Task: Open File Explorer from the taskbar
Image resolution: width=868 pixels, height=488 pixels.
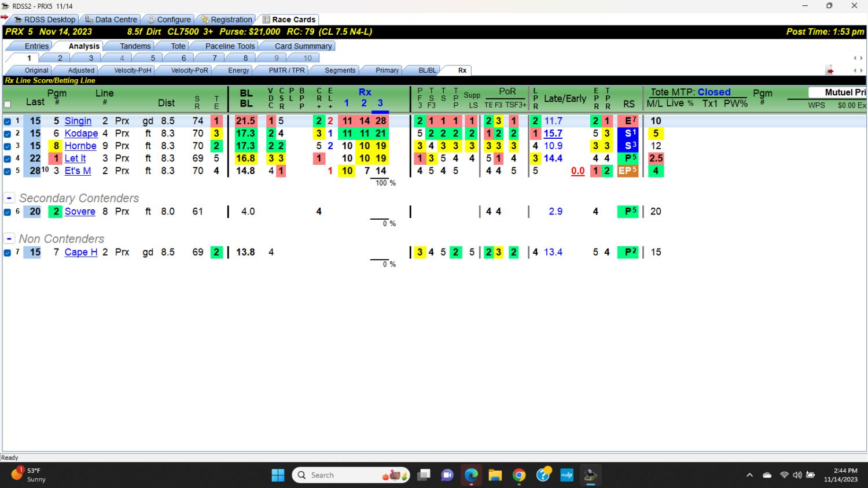Action: [495, 475]
